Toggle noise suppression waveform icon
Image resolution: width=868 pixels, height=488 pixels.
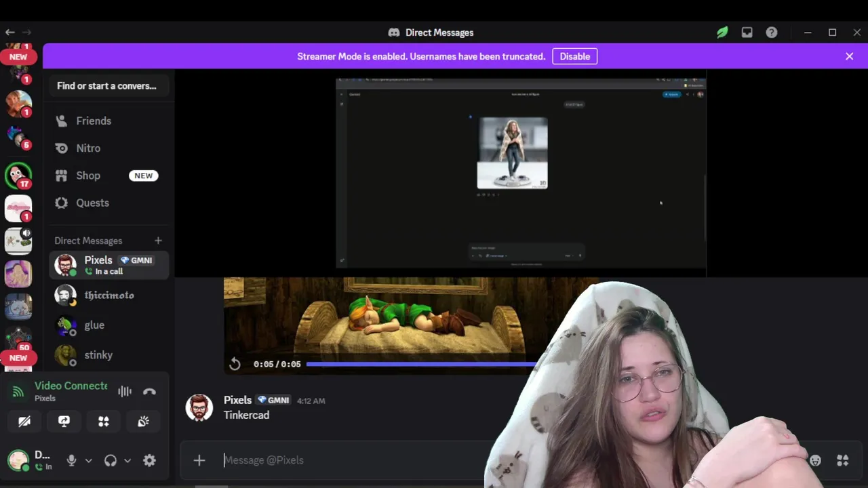(x=125, y=391)
